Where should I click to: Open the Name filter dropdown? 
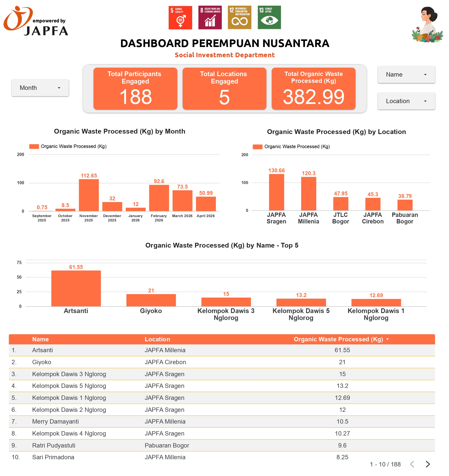406,74
